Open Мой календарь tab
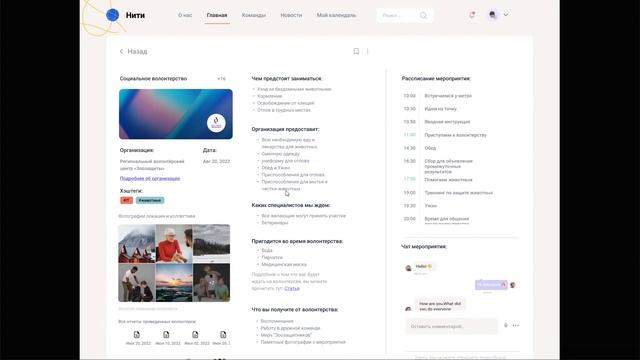640x360 pixels. [x=336, y=15]
